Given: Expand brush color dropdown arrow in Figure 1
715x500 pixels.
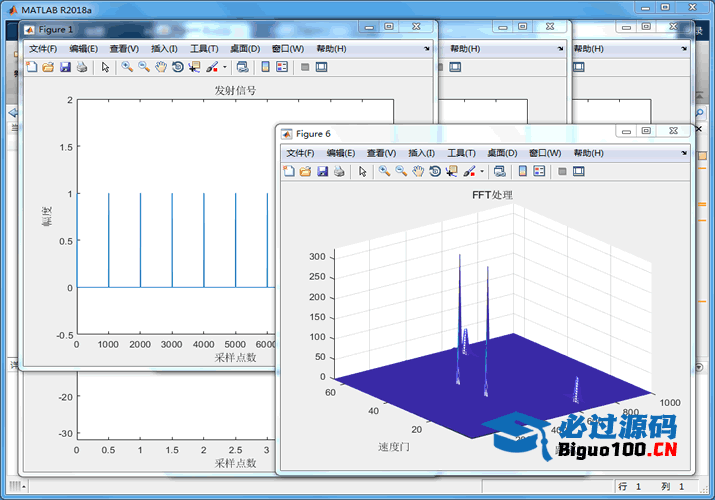Looking at the screenshot, I should coord(225,67).
